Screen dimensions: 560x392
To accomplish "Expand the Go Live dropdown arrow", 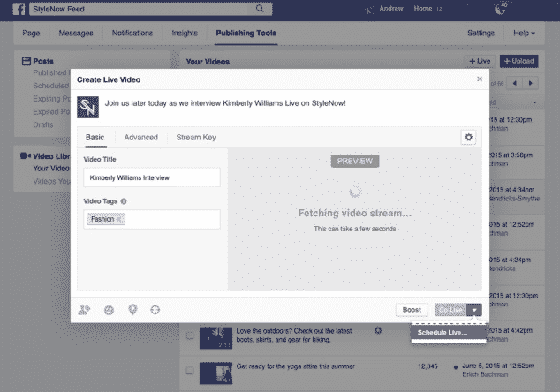I will coord(475,310).
